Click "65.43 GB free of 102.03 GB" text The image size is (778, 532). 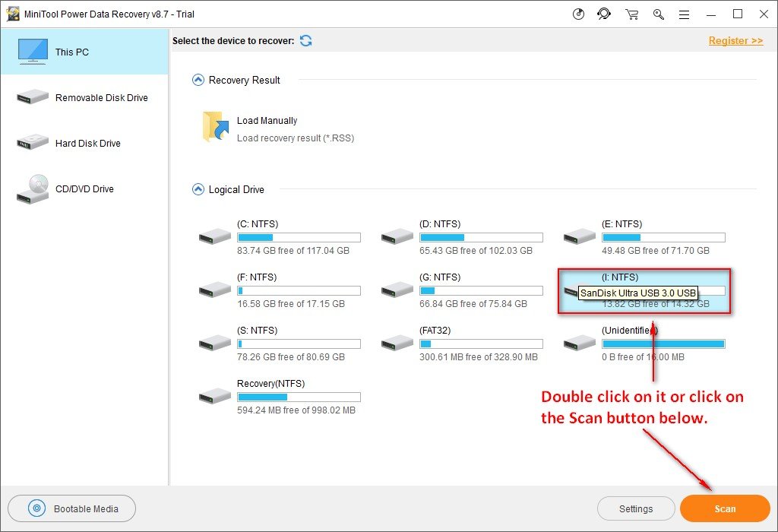pos(476,251)
